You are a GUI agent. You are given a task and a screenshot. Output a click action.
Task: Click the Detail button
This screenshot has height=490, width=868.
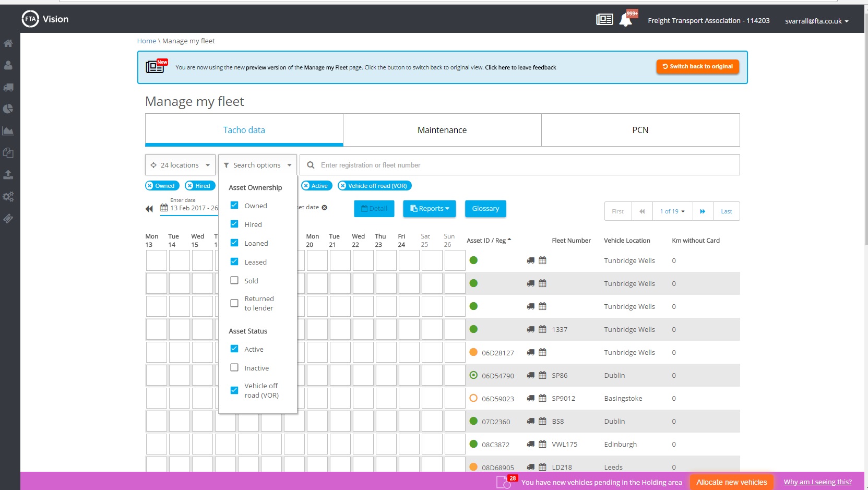pyautogui.click(x=374, y=209)
